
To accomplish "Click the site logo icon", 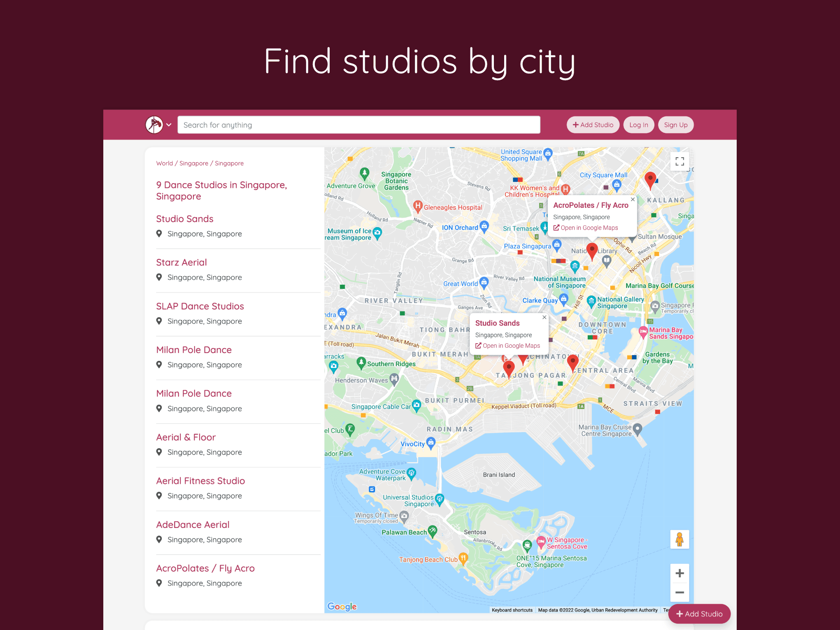I will tap(154, 125).
